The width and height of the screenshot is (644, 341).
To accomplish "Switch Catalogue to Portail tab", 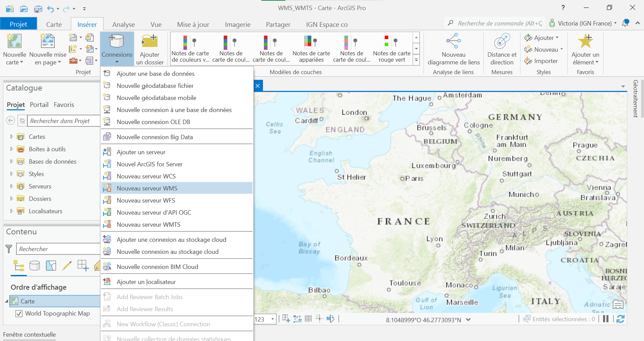I will point(39,105).
